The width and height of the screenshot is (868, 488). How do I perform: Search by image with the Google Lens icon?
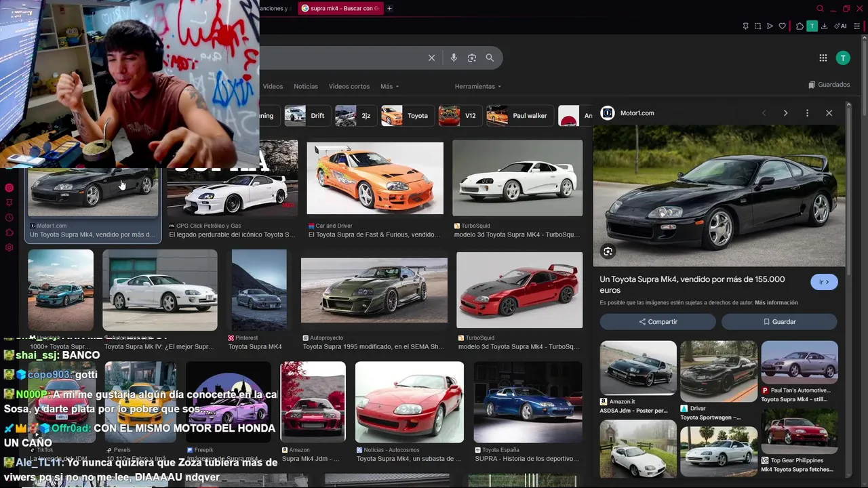tap(472, 58)
